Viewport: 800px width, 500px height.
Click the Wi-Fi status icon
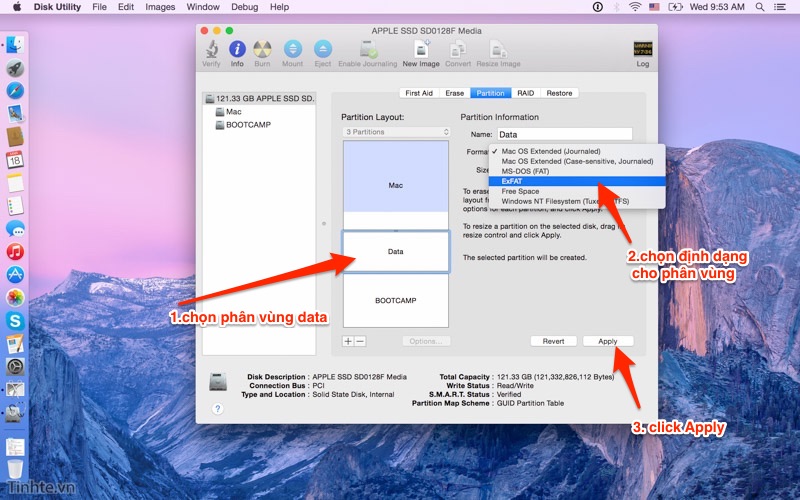(635, 7)
